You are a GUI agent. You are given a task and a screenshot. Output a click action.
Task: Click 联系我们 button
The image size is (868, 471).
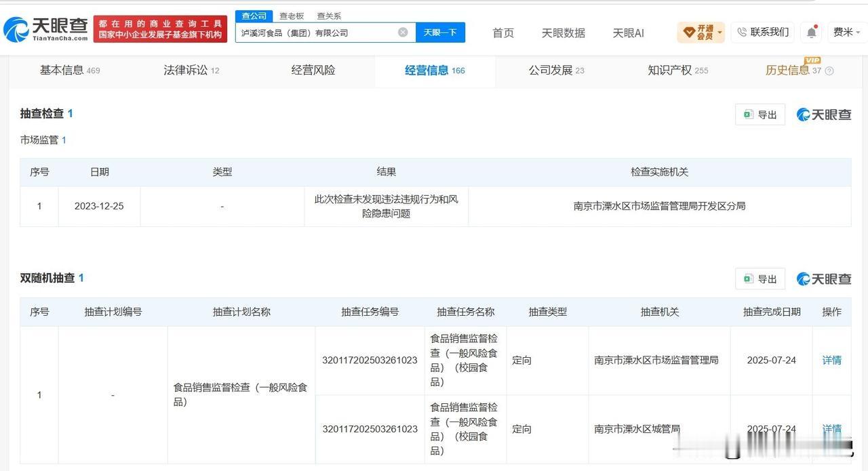762,32
